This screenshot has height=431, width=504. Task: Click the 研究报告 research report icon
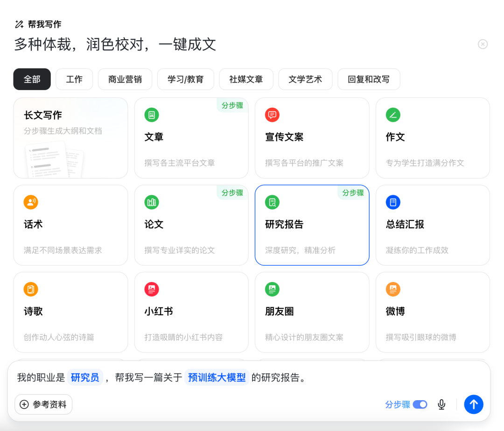272,202
